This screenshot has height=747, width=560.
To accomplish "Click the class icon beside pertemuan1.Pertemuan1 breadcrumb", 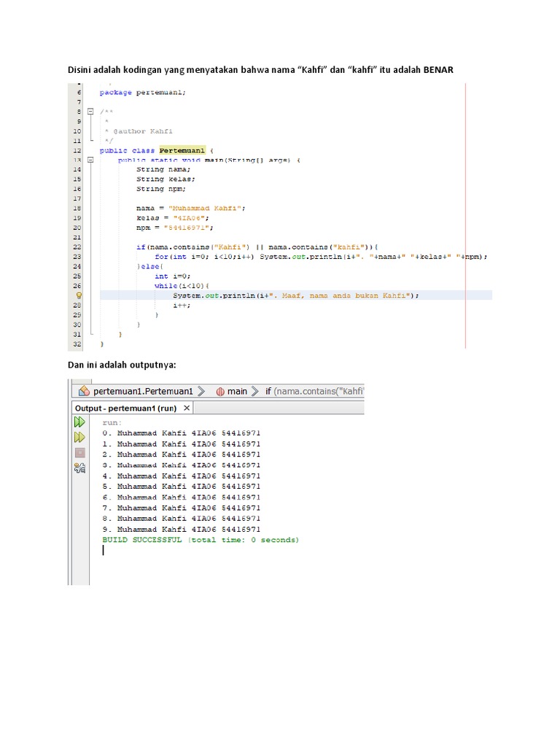I will coord(85,391).
